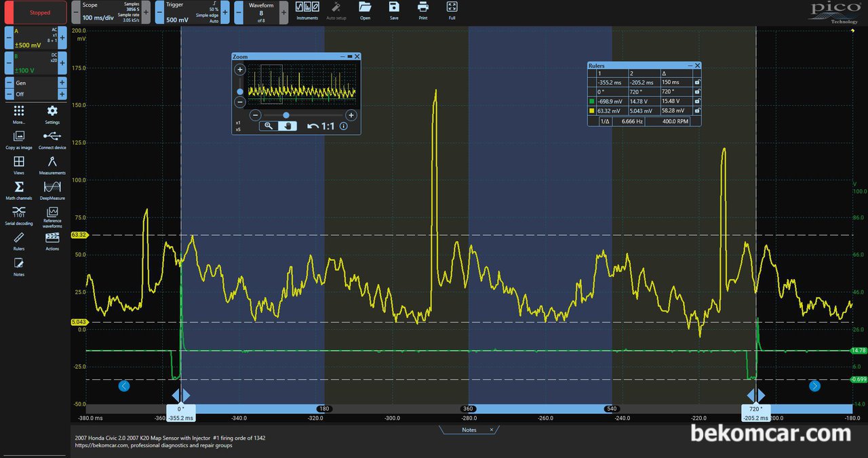
Task: Select the Rulers tool in sidebar
Action: 19,241
